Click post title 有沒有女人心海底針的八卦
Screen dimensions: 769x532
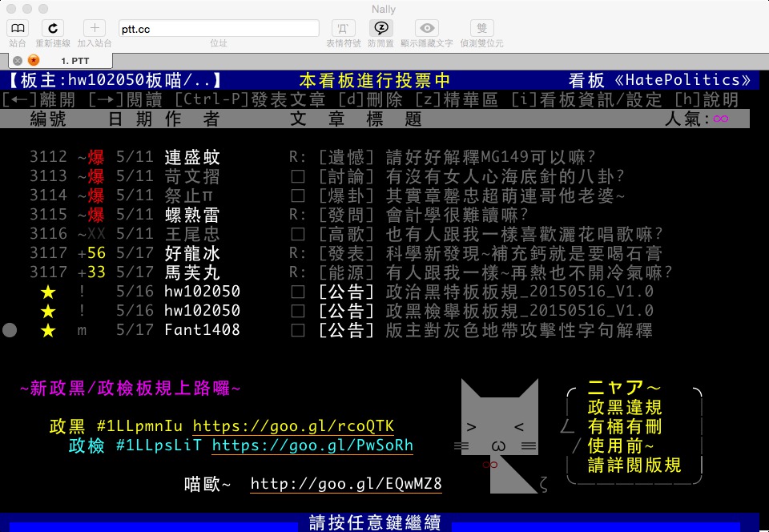pyautogui.click(x=505, y=176)
